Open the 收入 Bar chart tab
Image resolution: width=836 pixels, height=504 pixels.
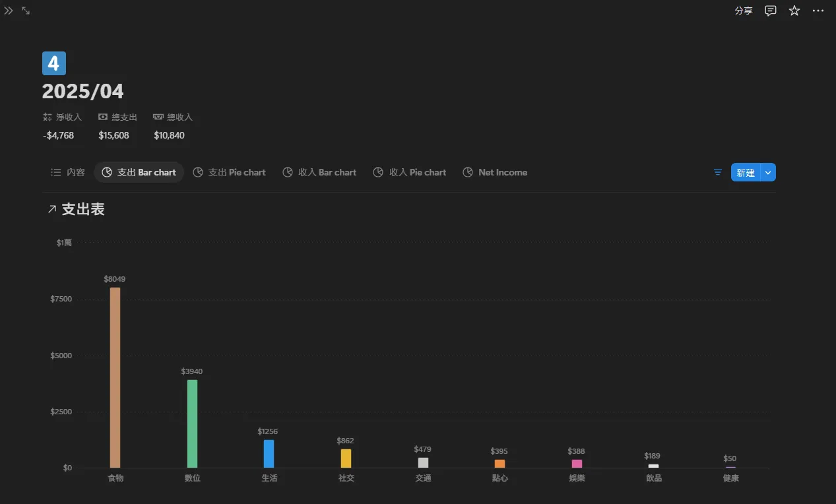click(319, 172)
